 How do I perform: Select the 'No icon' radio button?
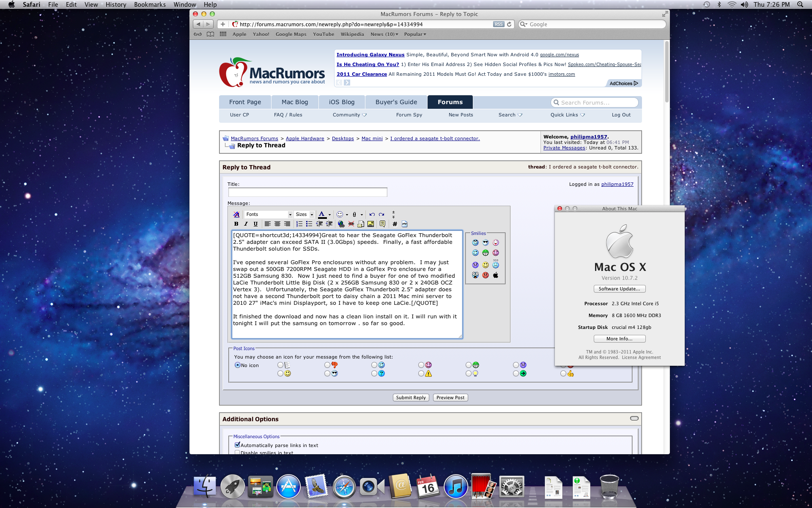pos(238,365)
